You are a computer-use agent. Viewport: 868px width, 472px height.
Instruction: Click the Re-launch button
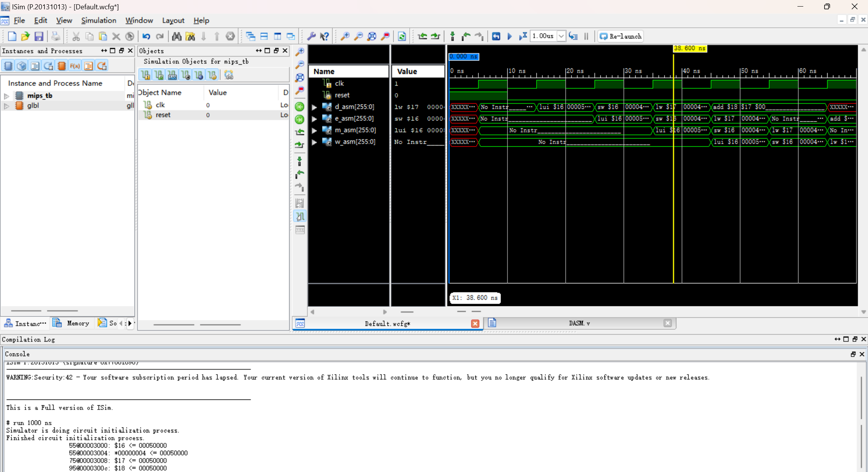[621, 36]
